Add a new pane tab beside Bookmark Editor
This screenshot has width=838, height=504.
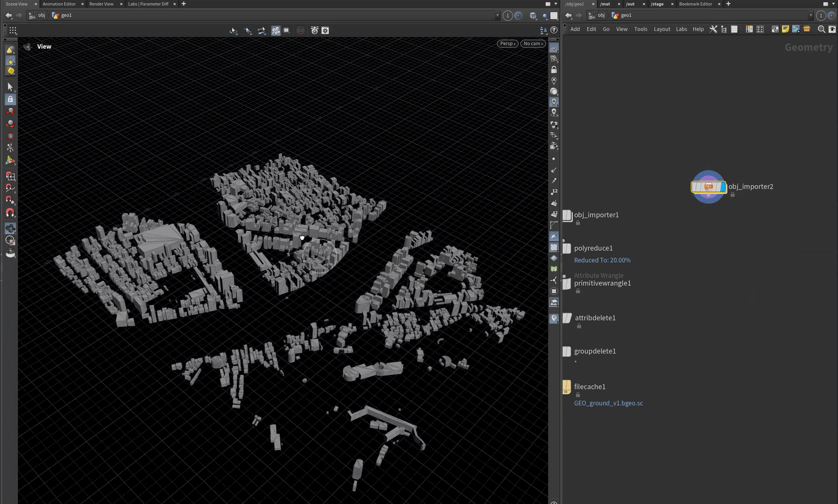pos(728,4)
